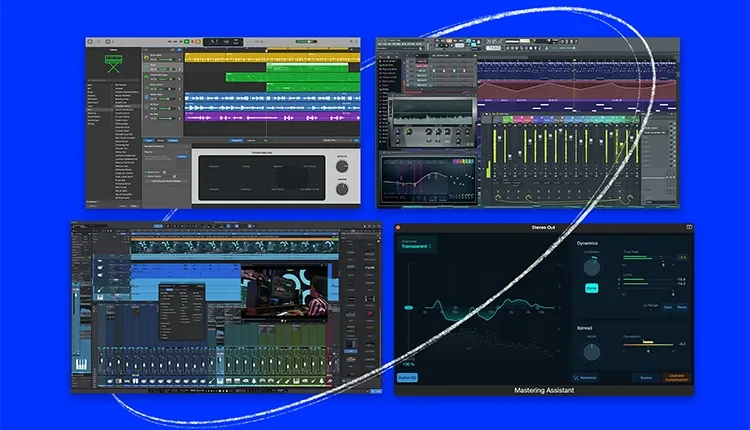Click the red Record button in the GarageBand toolbar
This screenshot has height=430, width=750.
[193, 42]
